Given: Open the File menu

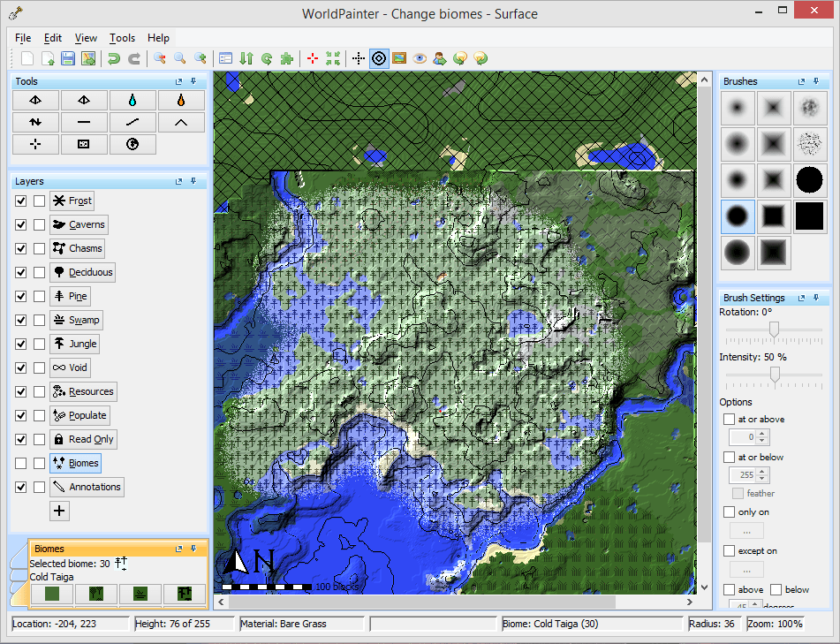Looking at the screenshot, I should tap(23, 38).
